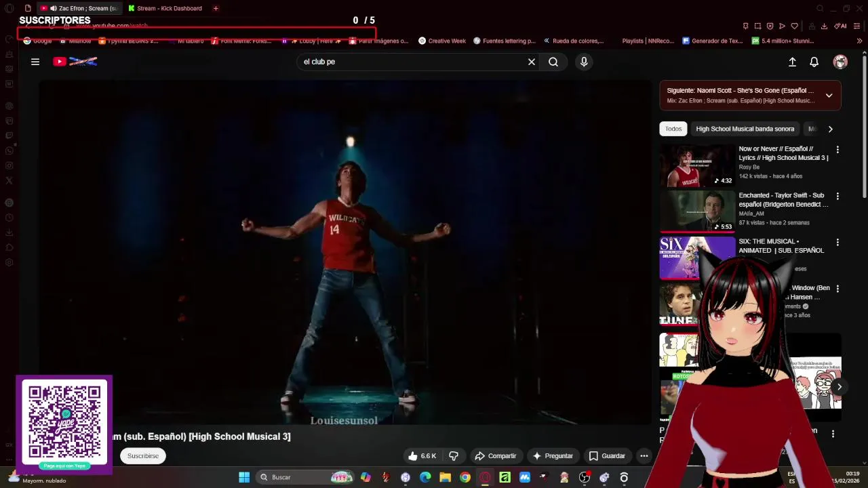Collapse the 'Siguiente' mix panel chevron
The width and height of the screenshot is (868, 488).
tap(829, 96)
